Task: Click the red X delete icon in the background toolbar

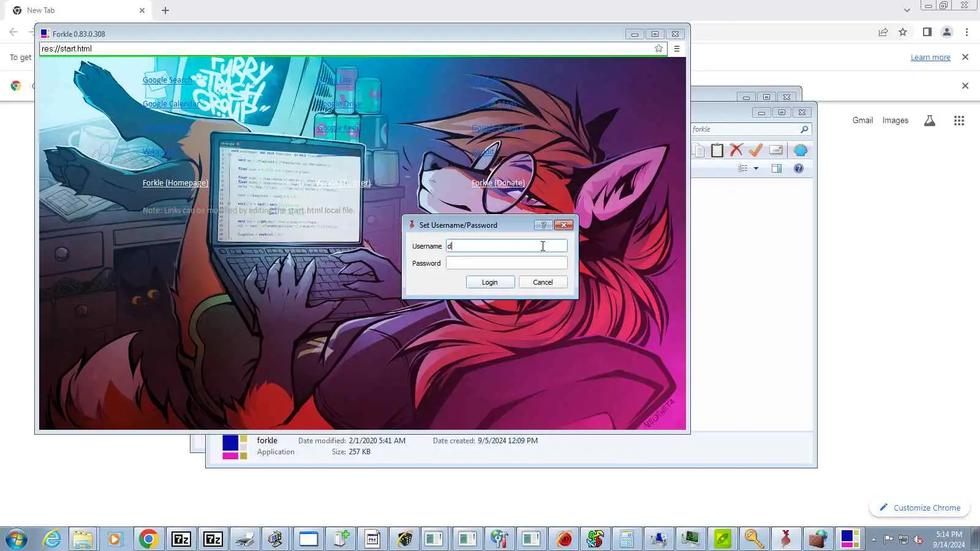Action: [x=736, y=150]
